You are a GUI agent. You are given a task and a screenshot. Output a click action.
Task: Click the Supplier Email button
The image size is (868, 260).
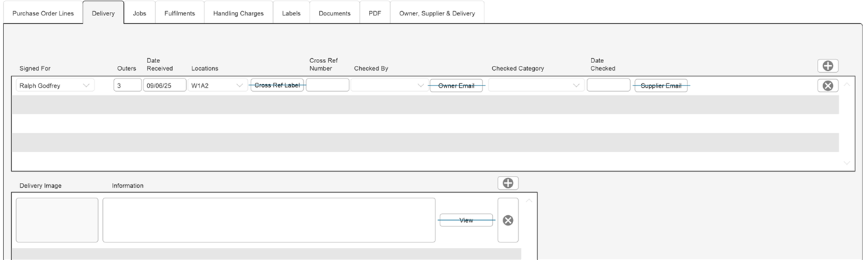click(x=661, y=85)
